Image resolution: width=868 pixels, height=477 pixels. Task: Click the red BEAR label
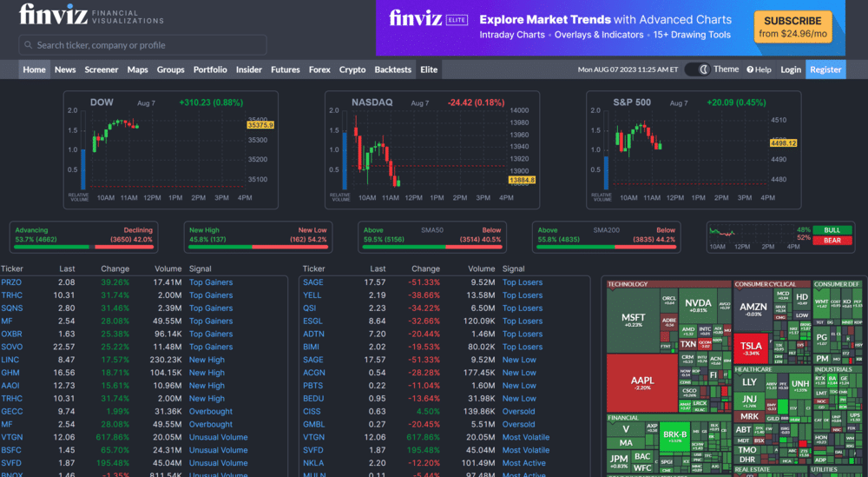pos(832,241)
